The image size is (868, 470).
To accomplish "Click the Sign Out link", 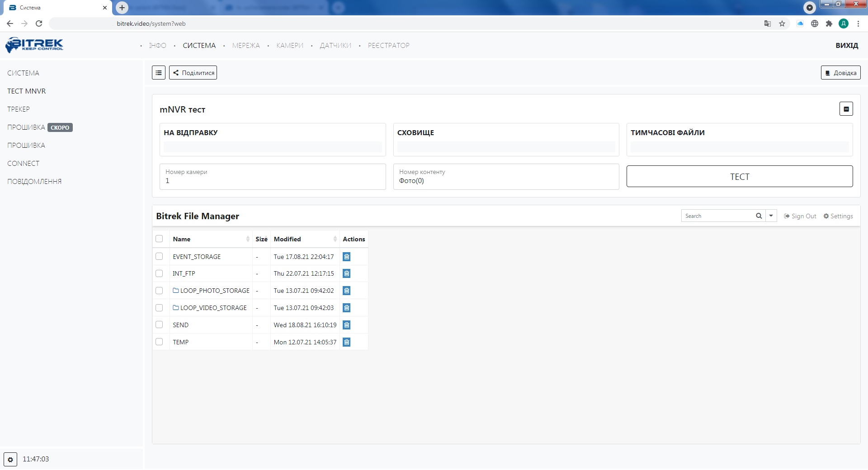I will (800, 216).
